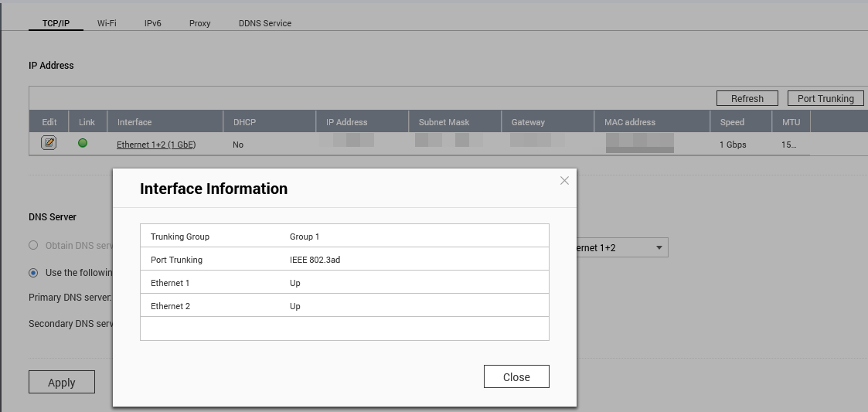The height and width of the screenshot is (412, 868).
Task: Switch to the Wi-Fi tab
Action: pyautogui.click(x=107, y=23)
